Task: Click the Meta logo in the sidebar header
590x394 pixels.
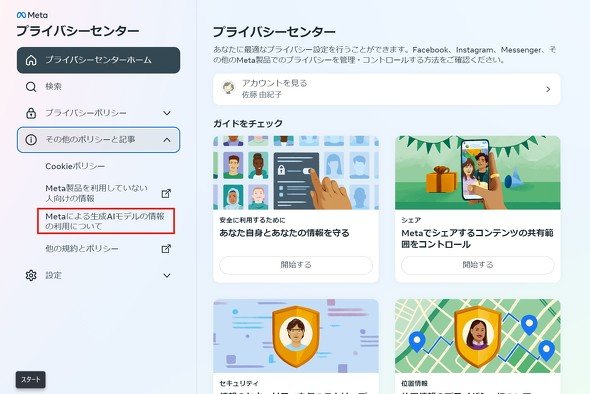Action: click(32, 15)
